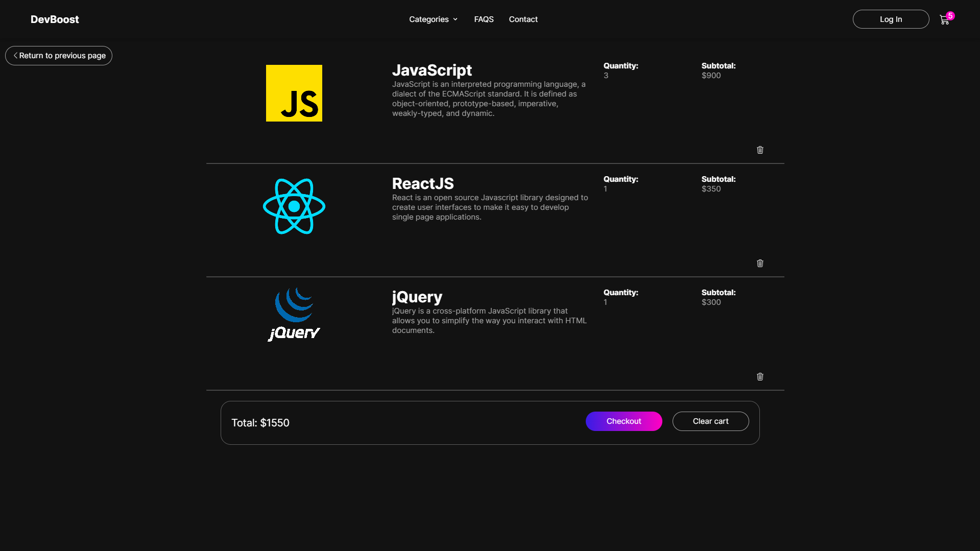Click the $300 subtotal value
980x551 pixels.
click(711, 302)
